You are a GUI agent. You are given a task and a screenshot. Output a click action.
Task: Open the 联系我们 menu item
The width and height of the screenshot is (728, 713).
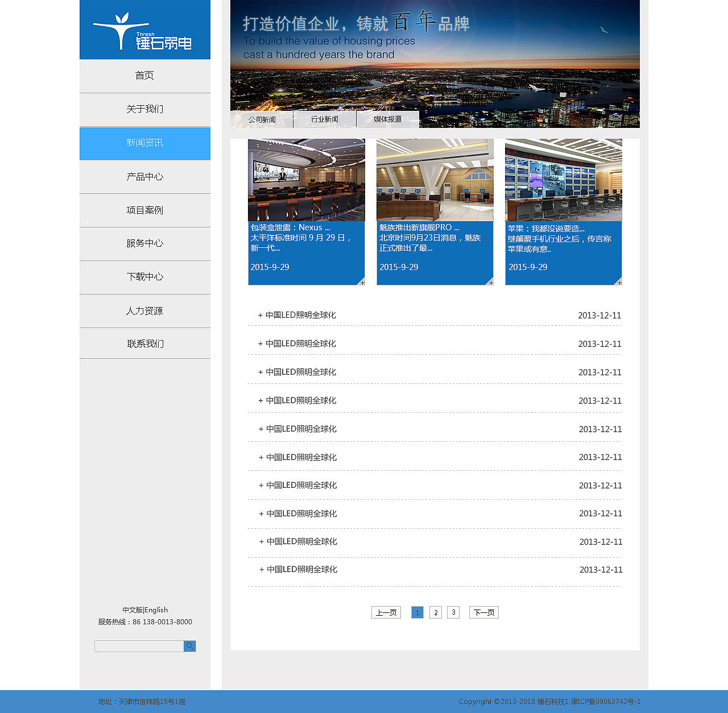tap(144, 343)
